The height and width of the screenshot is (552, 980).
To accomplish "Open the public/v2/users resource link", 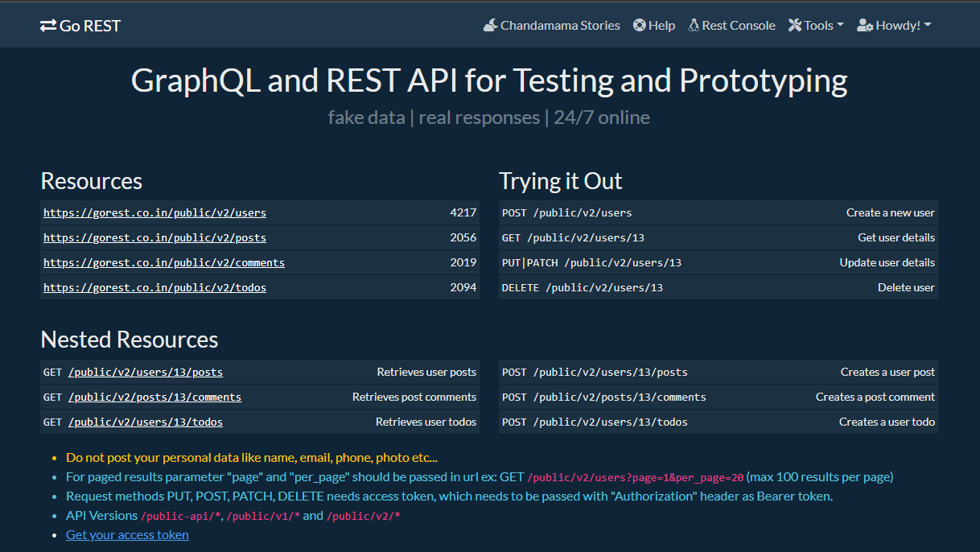I will (x=154, y=213).
